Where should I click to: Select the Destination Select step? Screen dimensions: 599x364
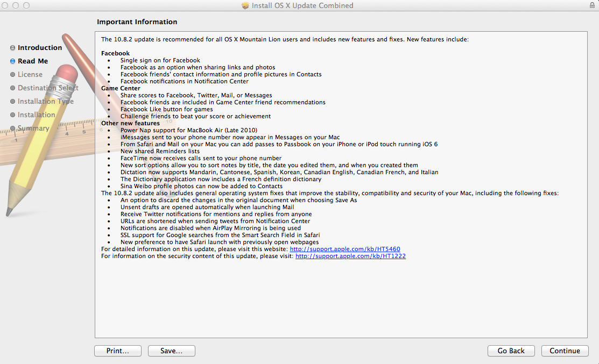[48, 88]
